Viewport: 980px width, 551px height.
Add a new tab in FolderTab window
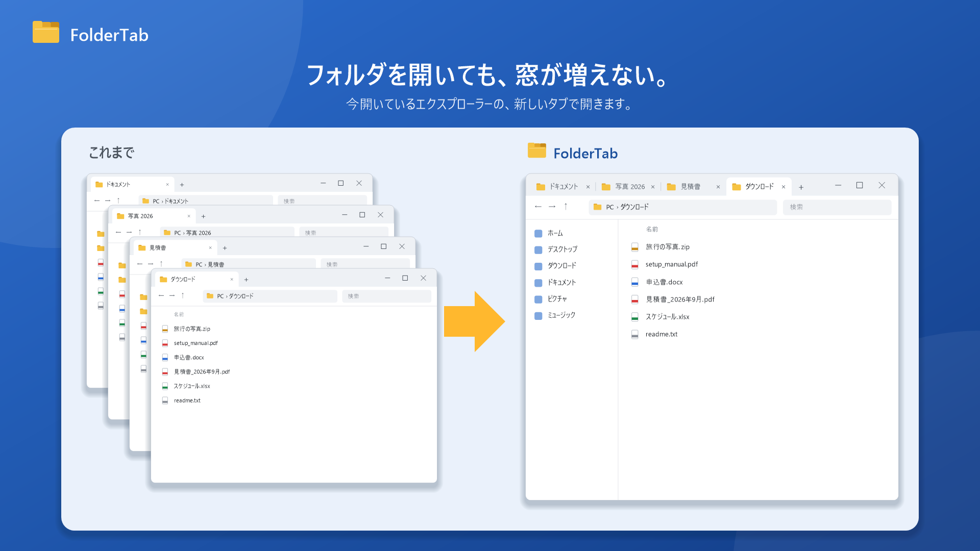pos(801,187)
